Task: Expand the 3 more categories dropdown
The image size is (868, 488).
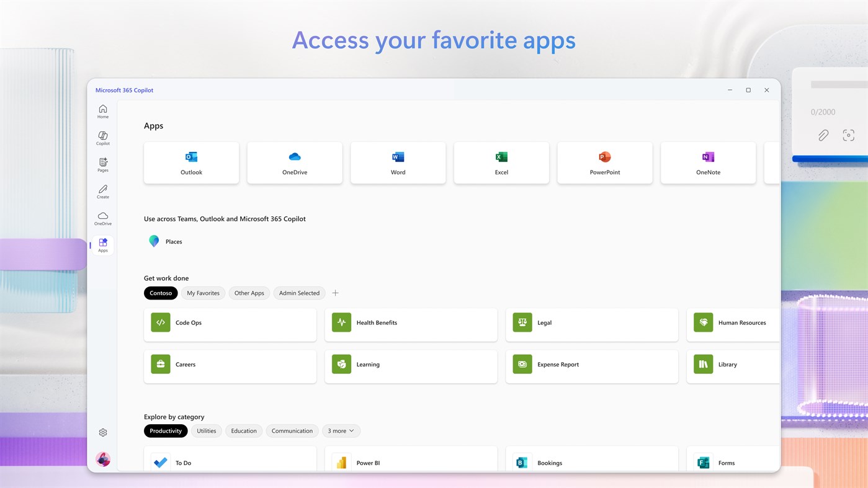Action: click(x=341, y=430)
